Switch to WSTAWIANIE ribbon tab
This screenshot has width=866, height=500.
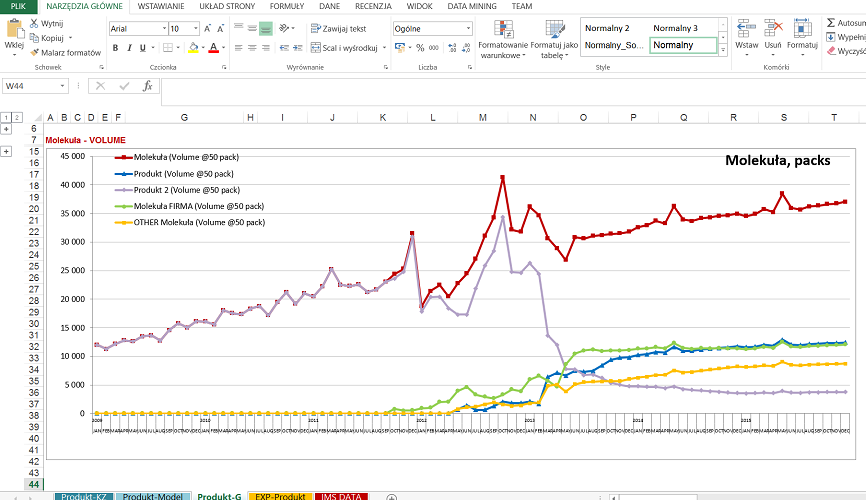coord(161,7)
